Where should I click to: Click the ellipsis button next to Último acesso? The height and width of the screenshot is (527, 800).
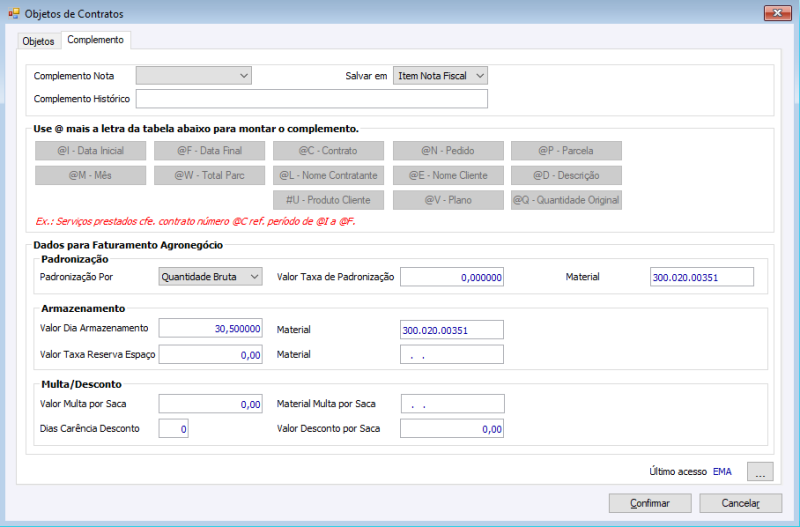(x=760, y=471)
